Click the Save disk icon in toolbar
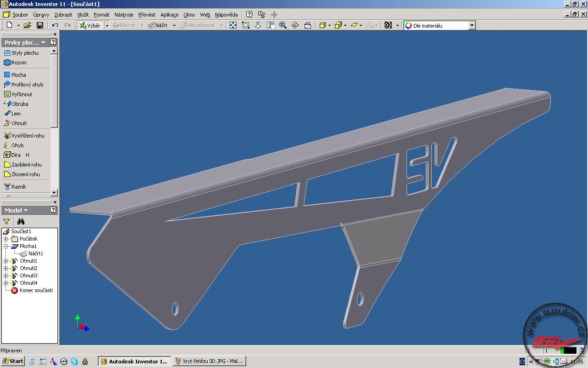Screen dimensions: 588x368 pos(40,25)
